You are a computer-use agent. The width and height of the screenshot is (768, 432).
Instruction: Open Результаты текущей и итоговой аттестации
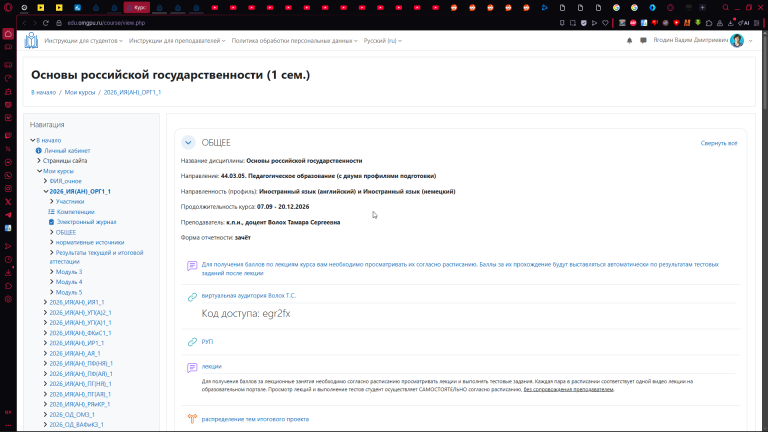(96, 257)
